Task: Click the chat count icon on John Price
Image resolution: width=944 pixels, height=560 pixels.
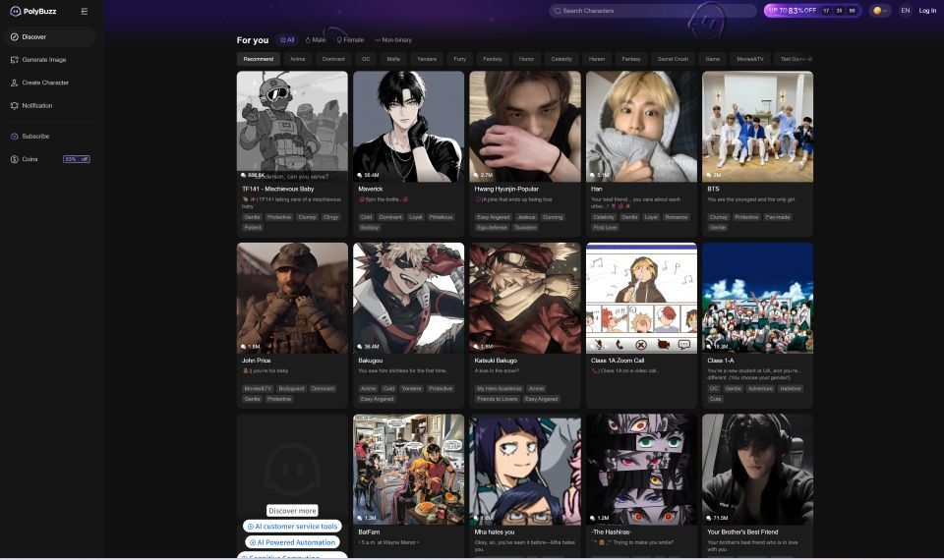Action: pos(243,347)
